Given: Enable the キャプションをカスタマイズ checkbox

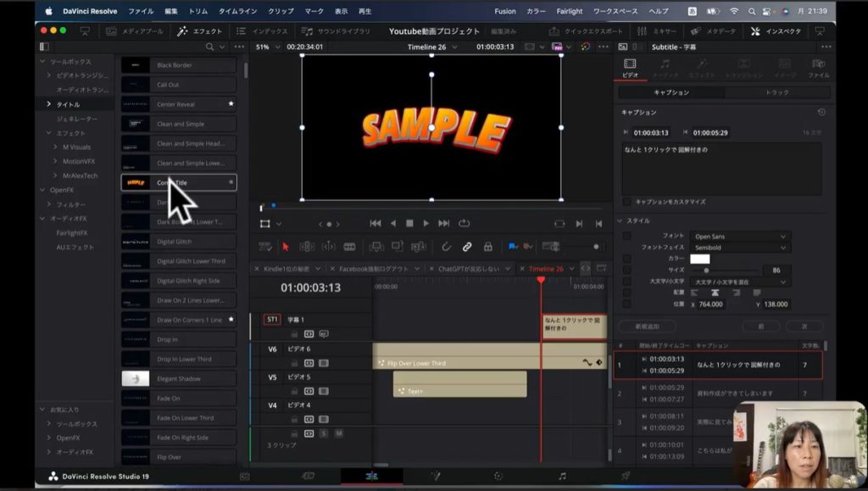Looking at the screenshot, I should pos(626,202).
